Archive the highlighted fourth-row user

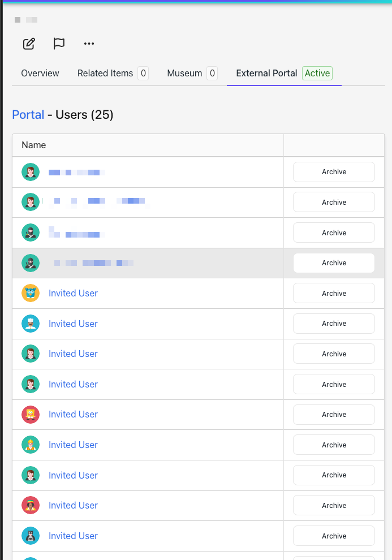coord(334,263)
